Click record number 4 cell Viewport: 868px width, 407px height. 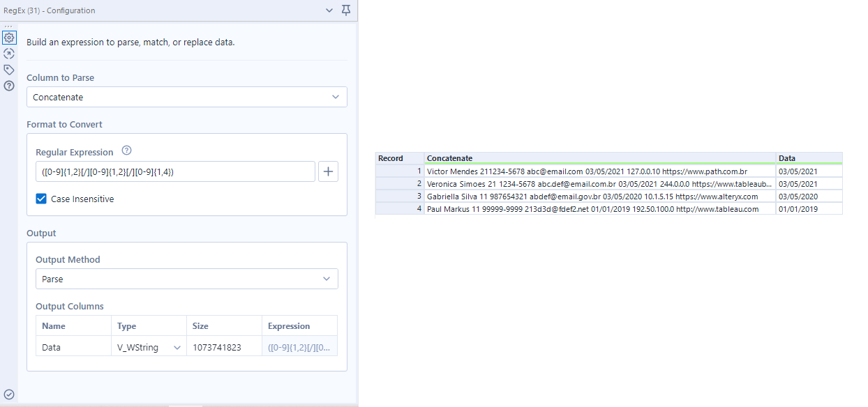coord(400,209)
